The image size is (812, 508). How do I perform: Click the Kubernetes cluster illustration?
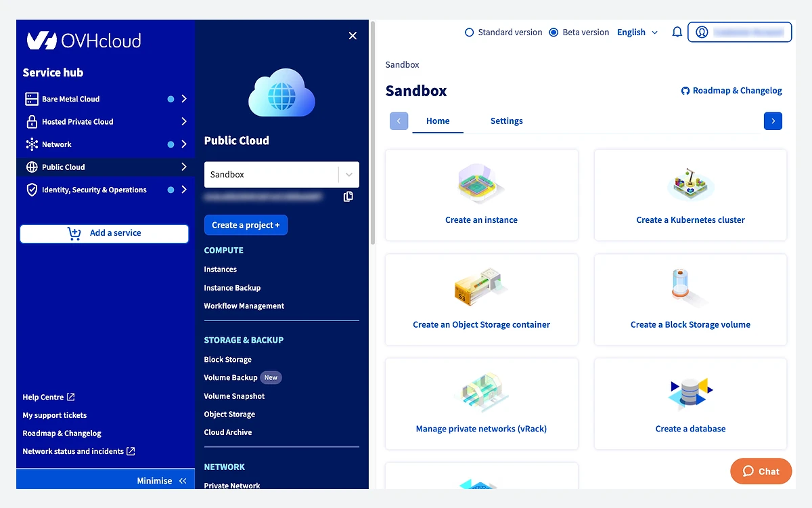(690, 185)
